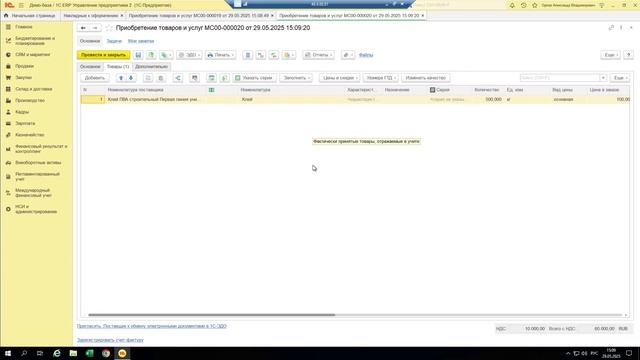Open Мои заметки link
The height and width of the screenshot is (360, 640).
[x=141, y=41]
